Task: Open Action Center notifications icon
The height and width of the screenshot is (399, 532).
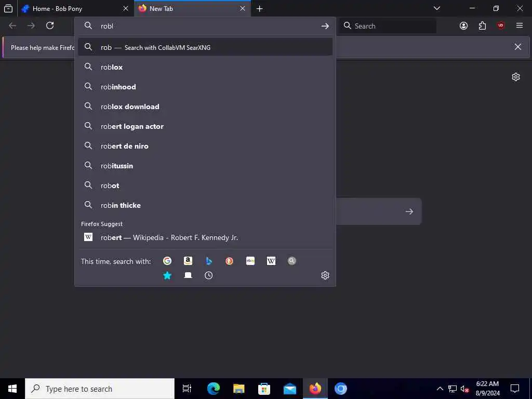Action: (515, 389)
